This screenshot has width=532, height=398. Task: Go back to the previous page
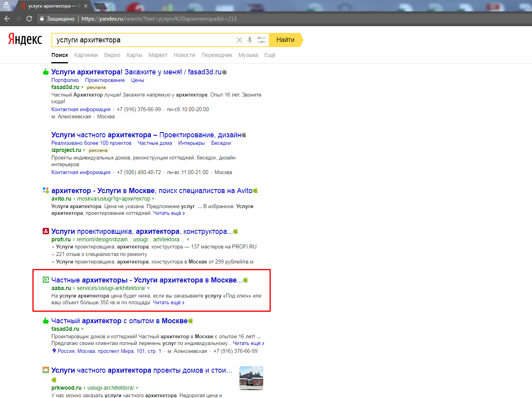(7, 19)
